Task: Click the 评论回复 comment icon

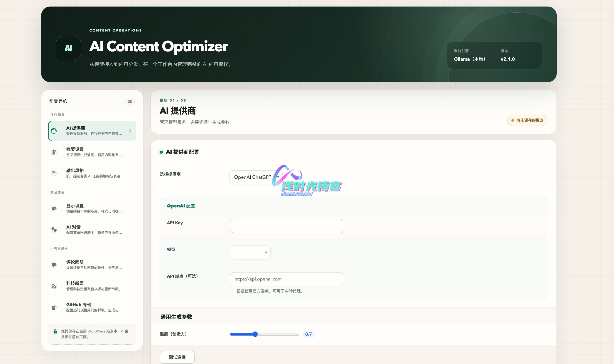Action: 54,265
